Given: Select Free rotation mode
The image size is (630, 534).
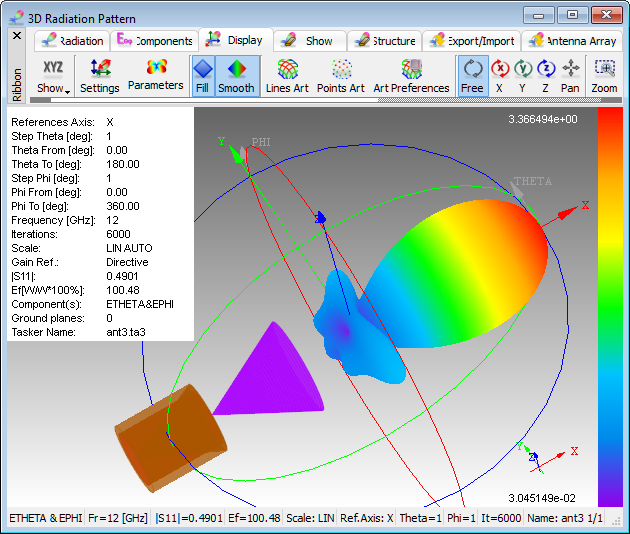Looking at the screenshot, I should pos(473,76).
